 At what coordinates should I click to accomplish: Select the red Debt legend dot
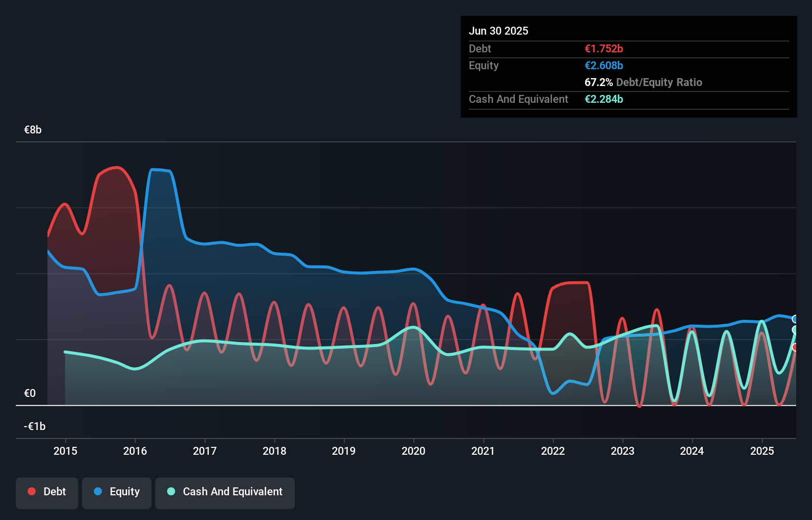[32, 491]
